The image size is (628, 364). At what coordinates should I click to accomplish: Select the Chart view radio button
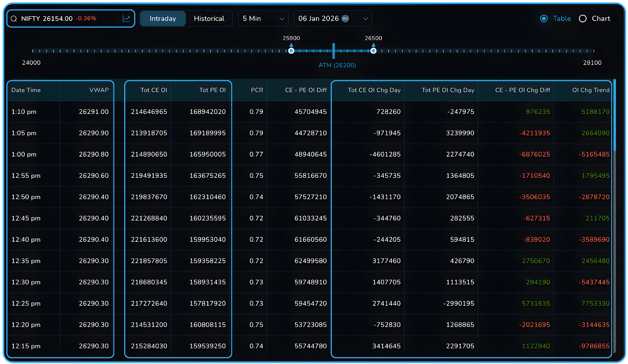point(583,18)
